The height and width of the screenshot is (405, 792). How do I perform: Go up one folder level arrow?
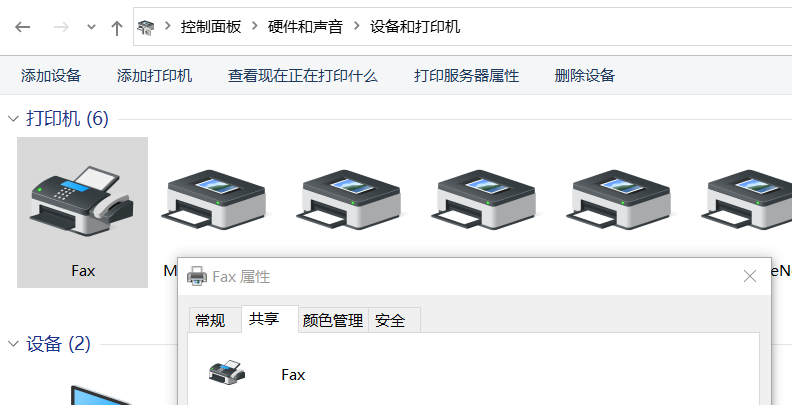[x=117, y=27]
